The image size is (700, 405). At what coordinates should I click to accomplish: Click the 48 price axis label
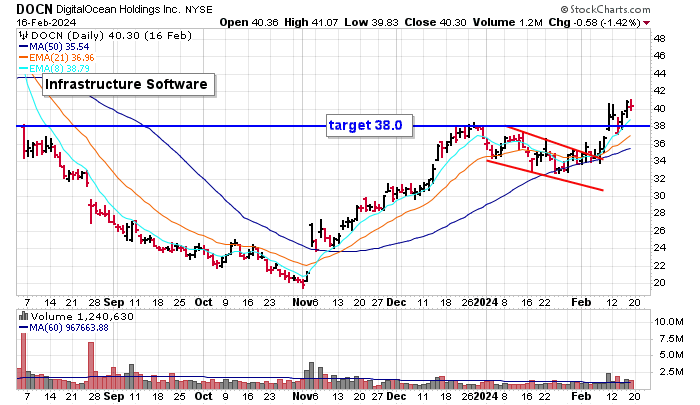[x=659, y=38]
